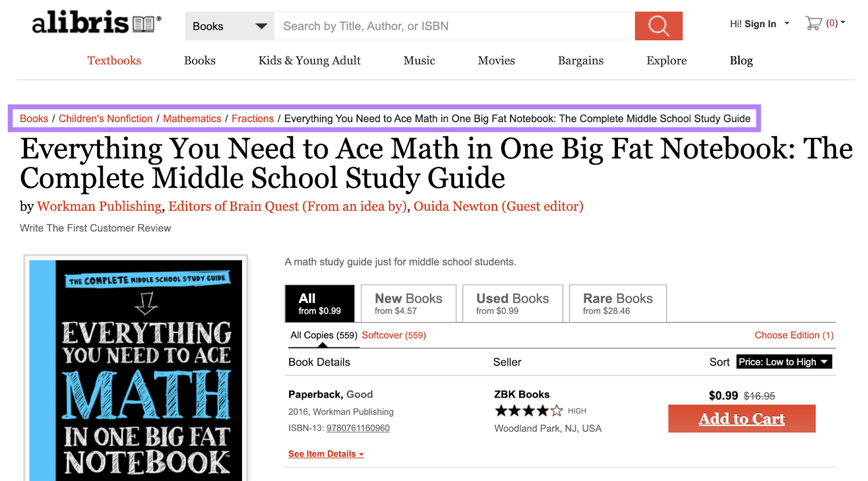This screenshot has width=868, height=481.
Task: Open Kids & Young Adult section
Action: point(310,61)
